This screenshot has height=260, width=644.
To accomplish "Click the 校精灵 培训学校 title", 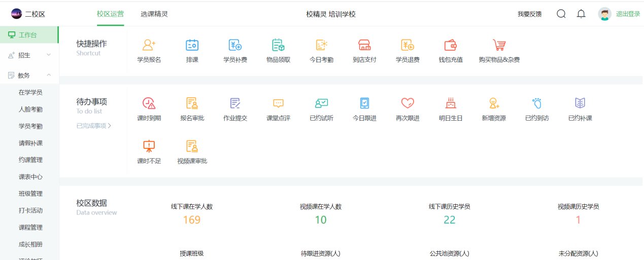I will 331,14.
